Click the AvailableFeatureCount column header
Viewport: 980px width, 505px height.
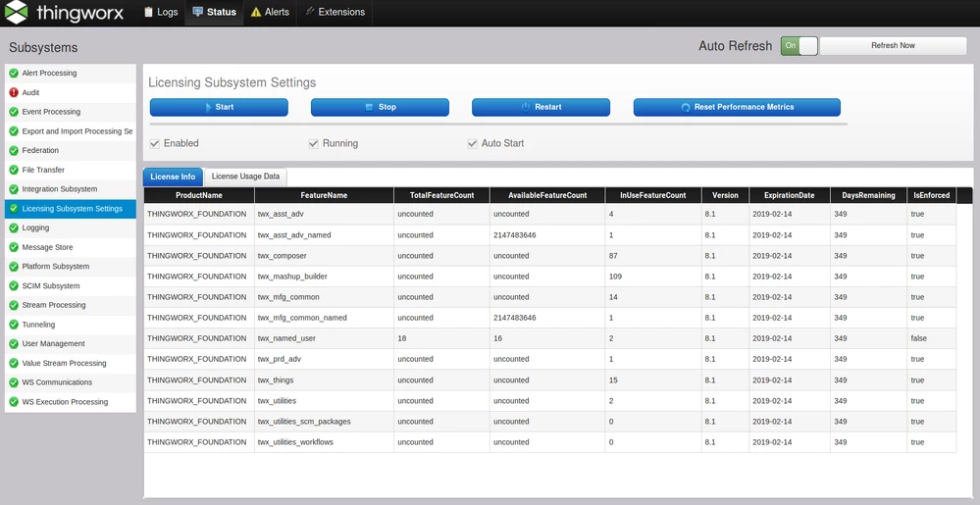coord(547,195)
